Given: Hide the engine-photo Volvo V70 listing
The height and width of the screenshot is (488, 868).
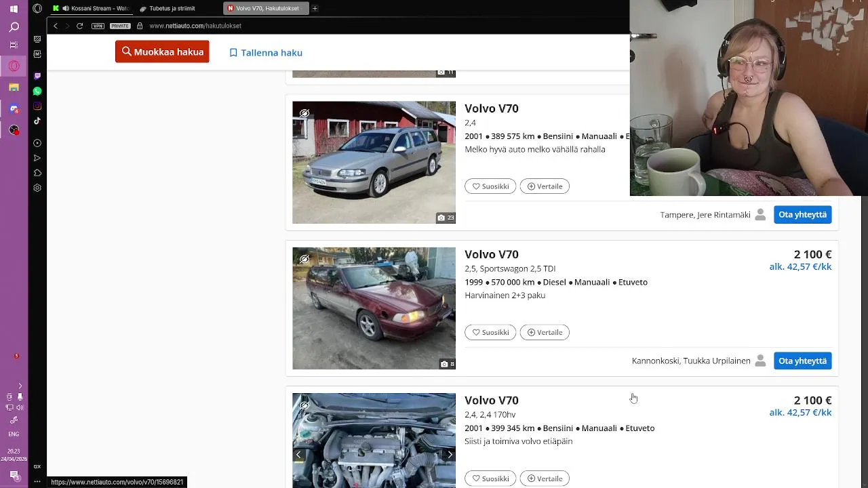Looking at the screenshot, I should coord(304,405).
